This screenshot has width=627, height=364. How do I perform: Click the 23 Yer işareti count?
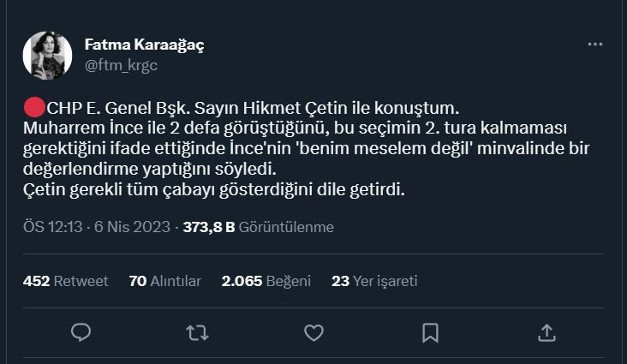(x=373, y=280)
